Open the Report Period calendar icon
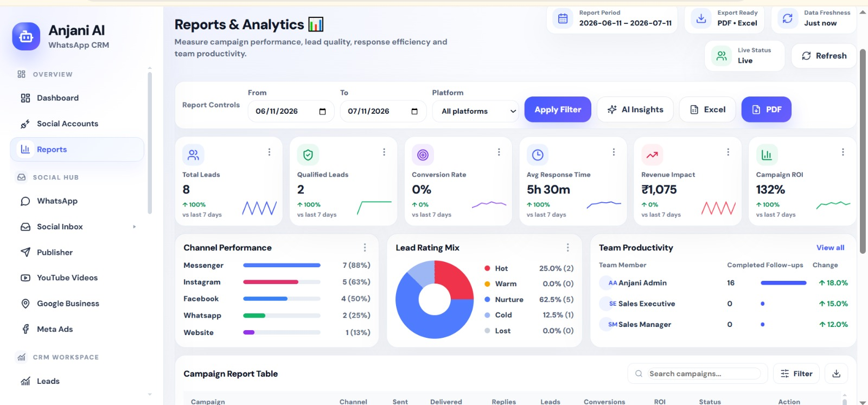 coord(563,18)
